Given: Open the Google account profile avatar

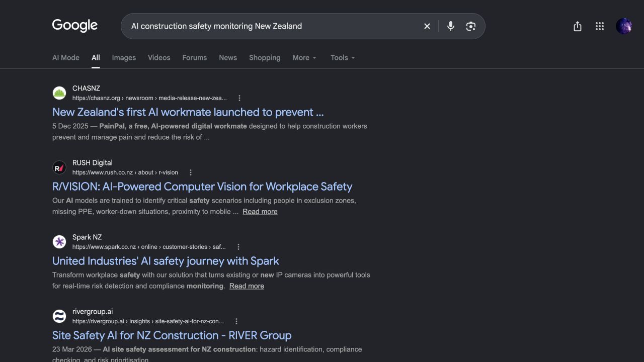Looking at the screenshot, I should click(624, 26).
